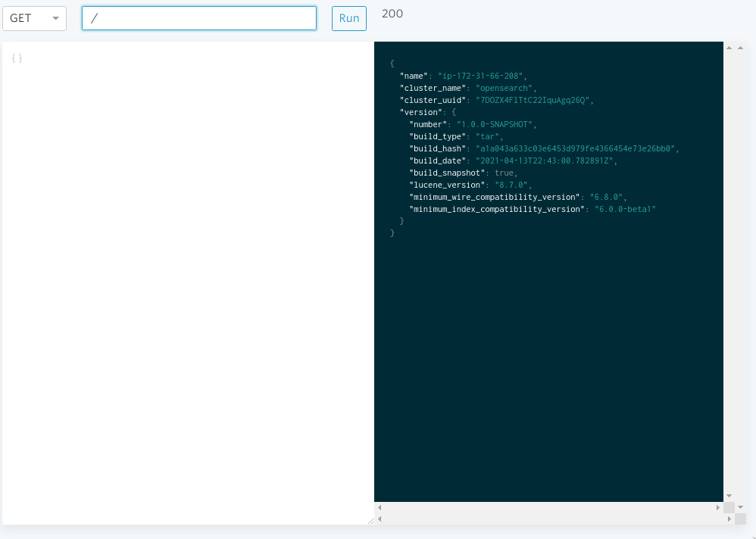Click the lower horizontal scrollbar right arrow
The width and height of the screenshot is (756, 539).
[x=729, y=519]
